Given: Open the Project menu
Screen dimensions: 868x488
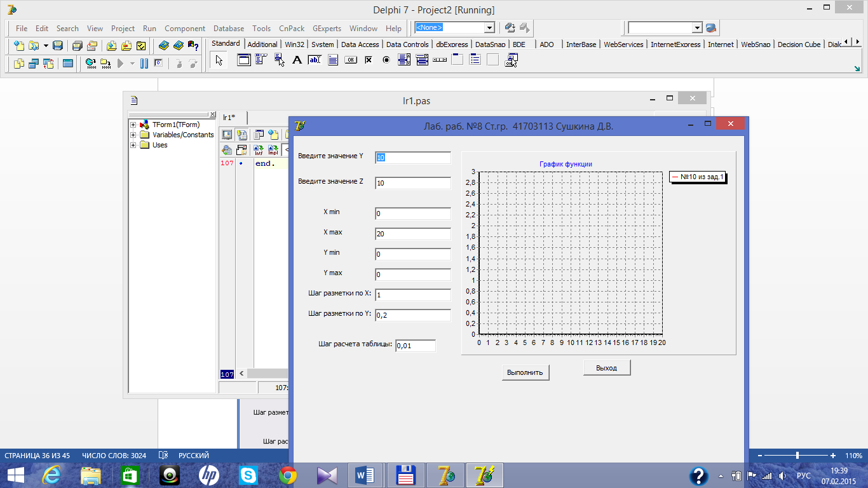Looking at the screenshot, I should [123, 29].
